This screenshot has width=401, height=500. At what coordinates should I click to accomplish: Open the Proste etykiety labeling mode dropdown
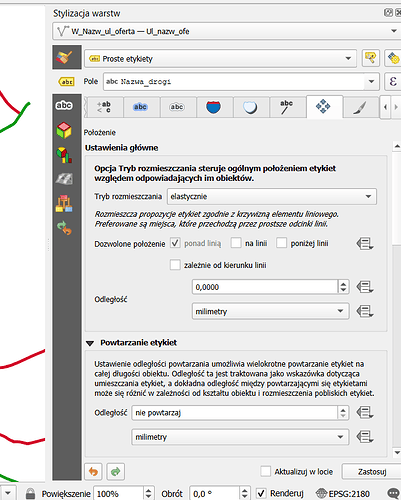pos(220,59)
